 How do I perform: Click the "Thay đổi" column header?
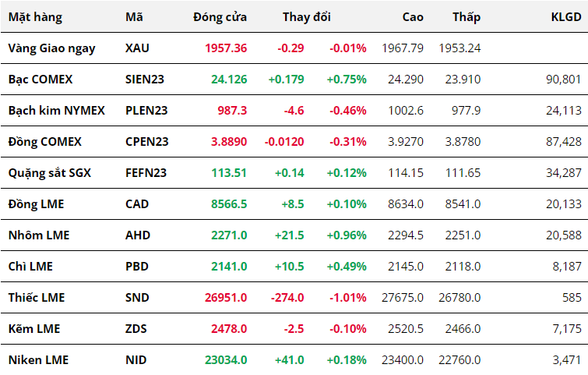tap(306, 16)
